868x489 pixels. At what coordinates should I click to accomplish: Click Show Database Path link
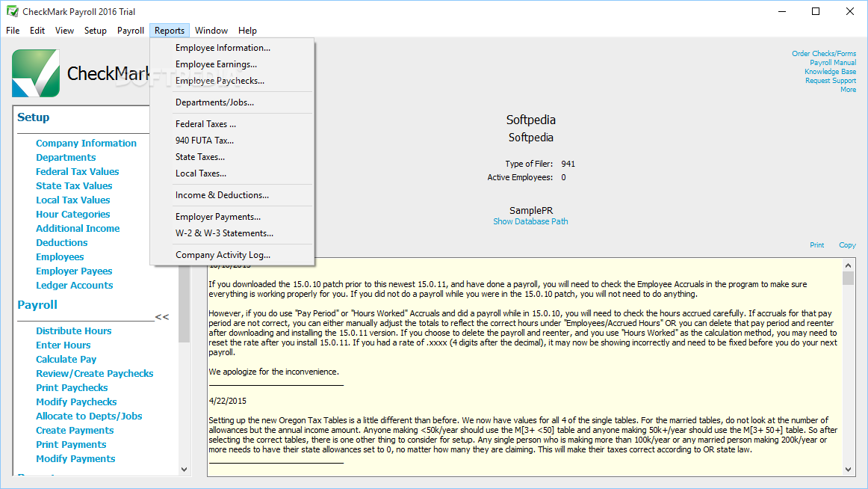[530, 221]
